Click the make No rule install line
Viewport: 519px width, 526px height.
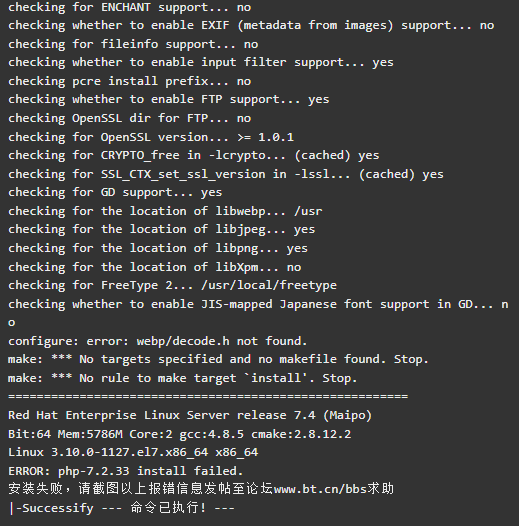[x=183, y=378]
